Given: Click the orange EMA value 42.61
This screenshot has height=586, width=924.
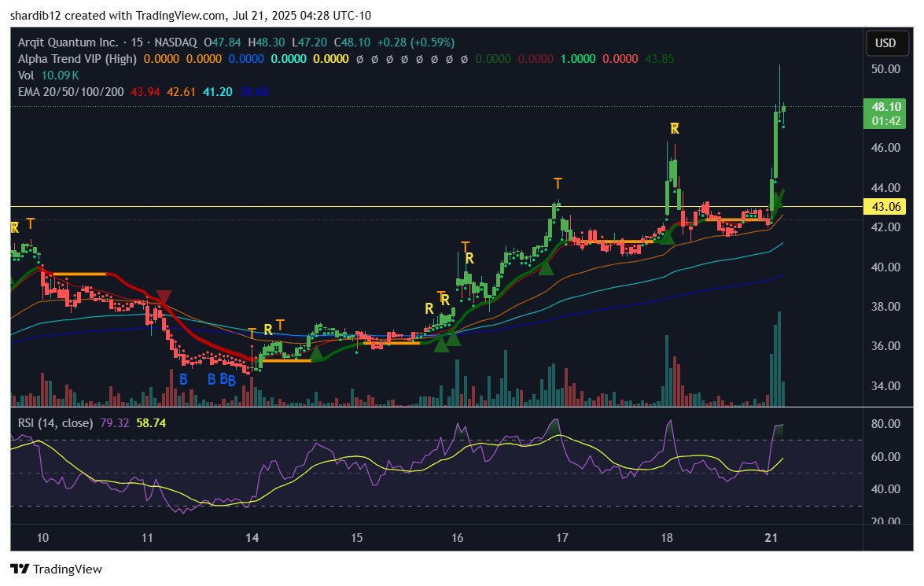Looking at the screenshot, I should pos(181,92).
